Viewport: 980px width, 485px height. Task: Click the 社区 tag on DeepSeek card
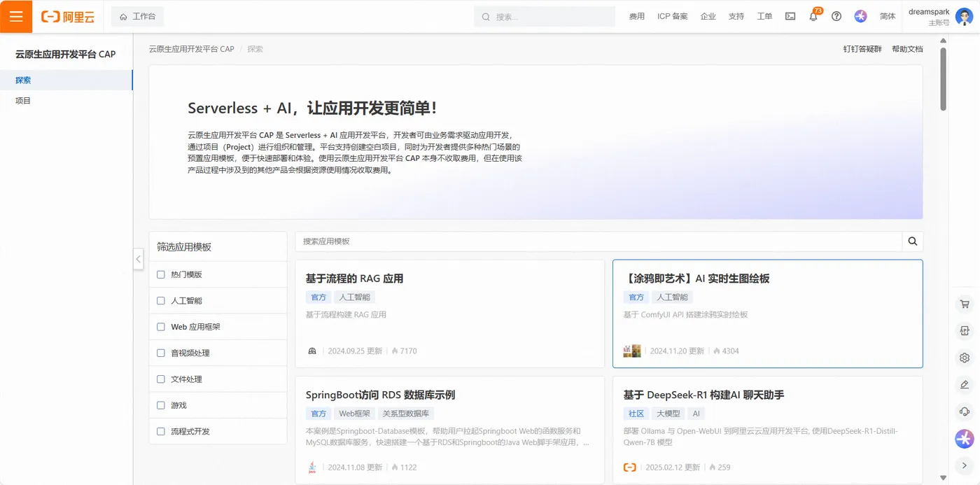click(636, 414)
